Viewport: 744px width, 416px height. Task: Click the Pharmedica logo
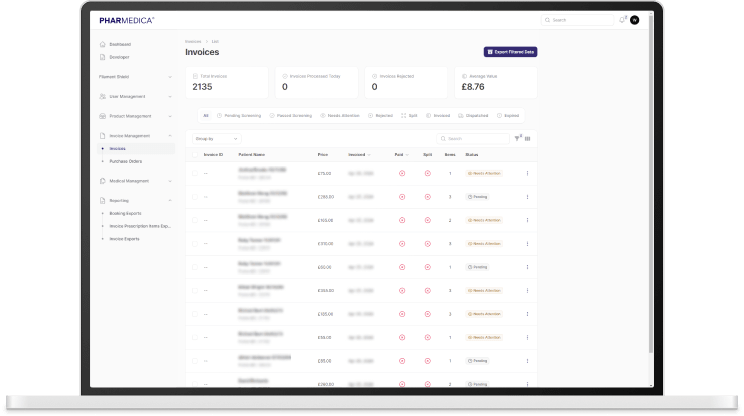(x=127, y=20)
